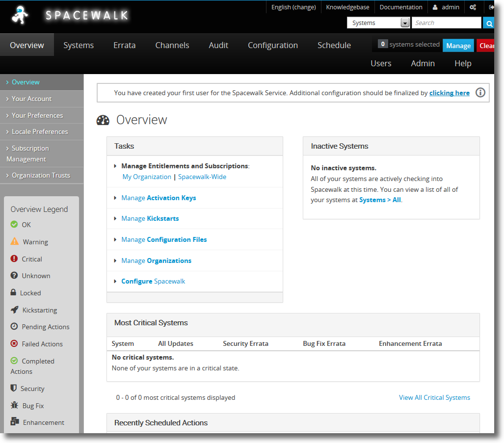Screen dimensions: 504x443
Task: Open the Audit tab
Action: (x=218, y=45)
